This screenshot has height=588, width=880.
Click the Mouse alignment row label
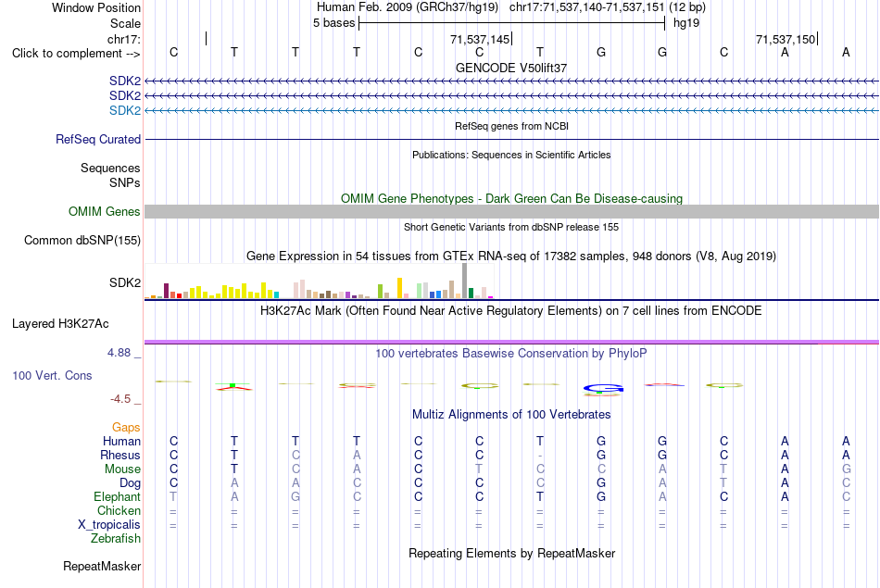tap(122, 469)
